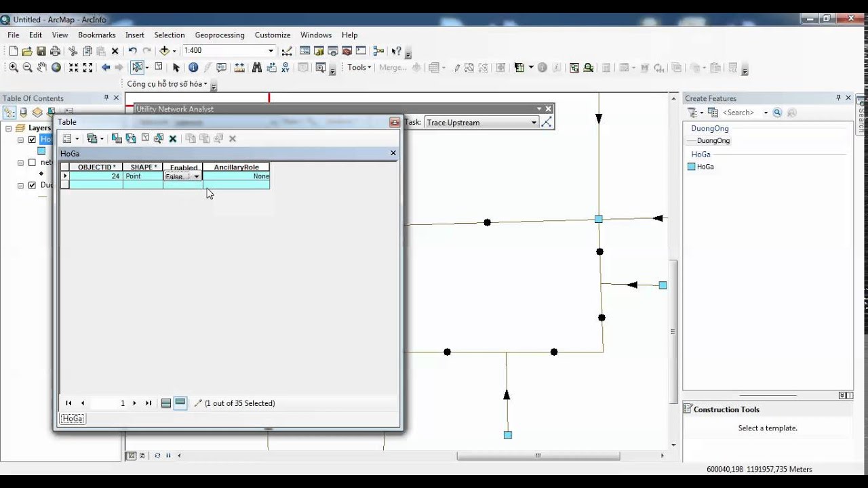Screen dimensions: 868x488
Task: Zoom to selected in Table toolbar
Action: pos(159,138)
